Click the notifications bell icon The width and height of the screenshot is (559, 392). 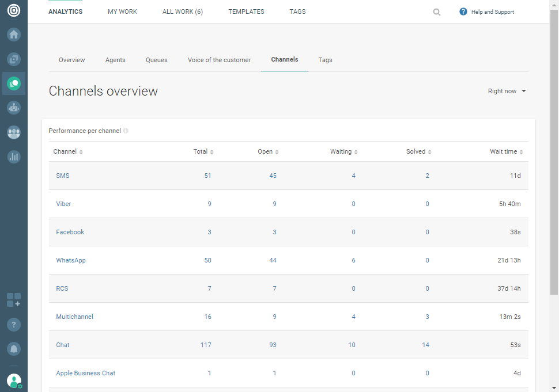click(x=14, y=349)
